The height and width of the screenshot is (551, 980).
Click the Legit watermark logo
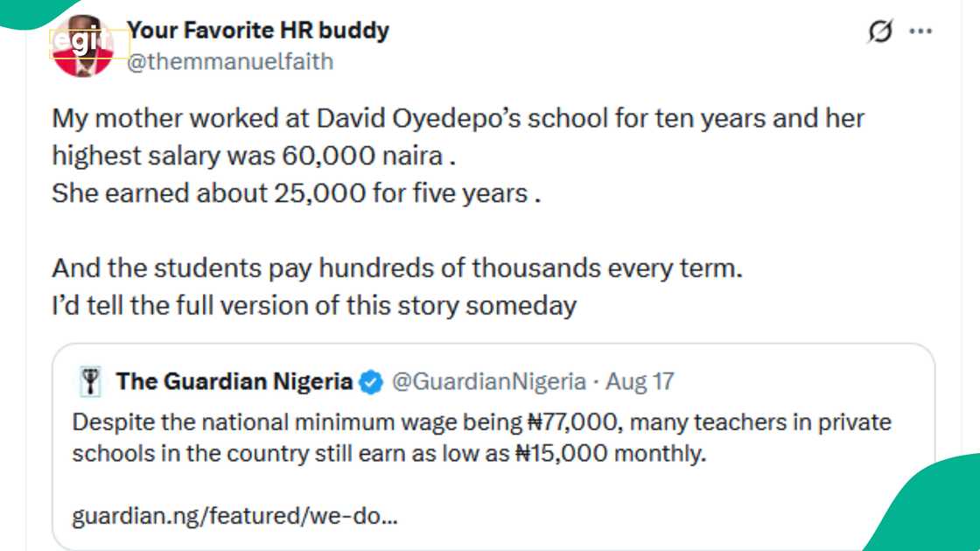click(79, 41)
